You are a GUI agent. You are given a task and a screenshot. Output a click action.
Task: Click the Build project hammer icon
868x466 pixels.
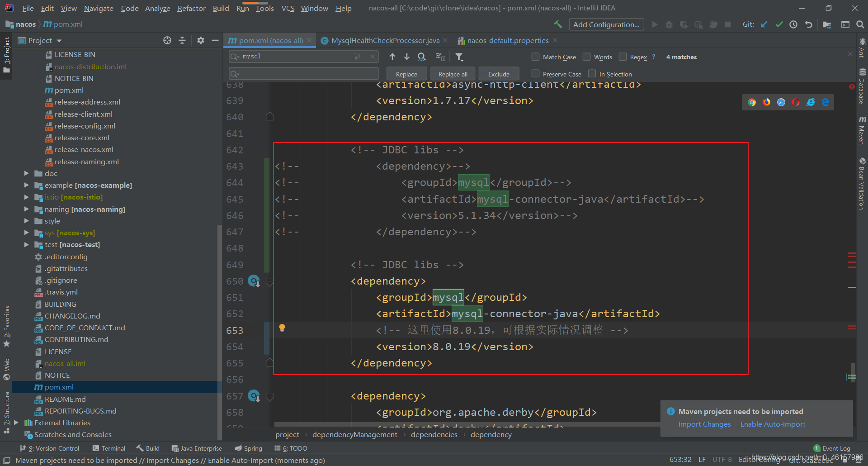click(558, 24)
